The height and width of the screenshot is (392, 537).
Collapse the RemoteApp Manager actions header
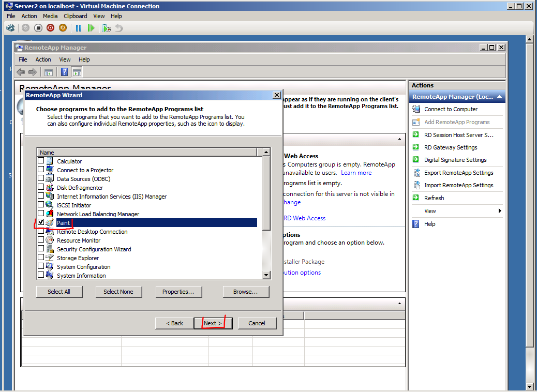point(499,97)
